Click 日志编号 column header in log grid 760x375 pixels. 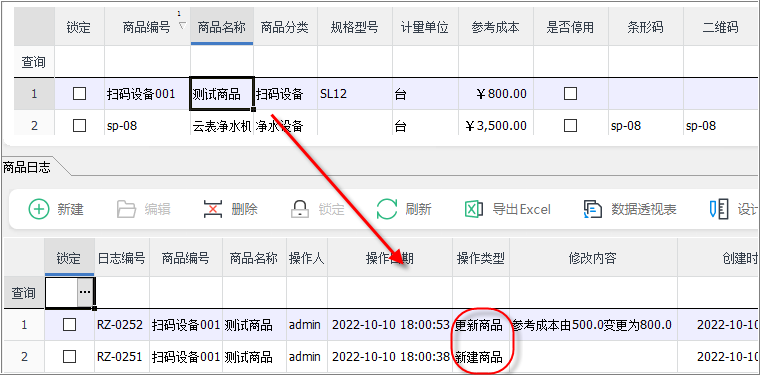(x=122, y=258)
